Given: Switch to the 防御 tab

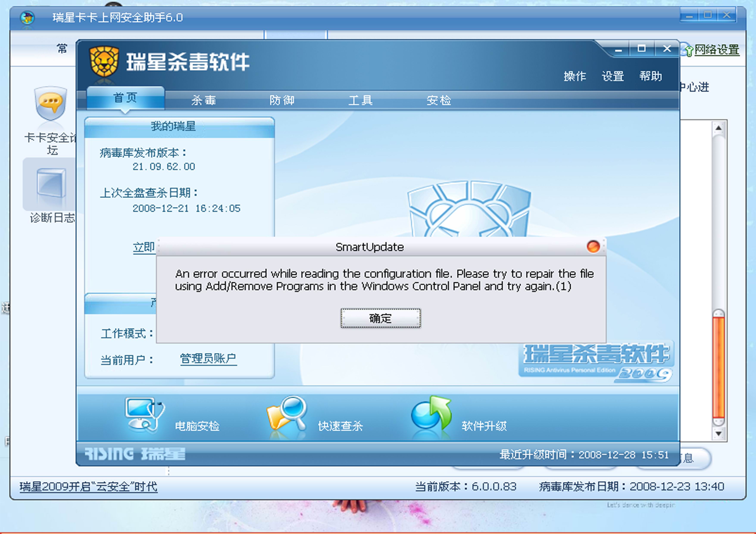Looking at the screenshot, I should point(282,100).
